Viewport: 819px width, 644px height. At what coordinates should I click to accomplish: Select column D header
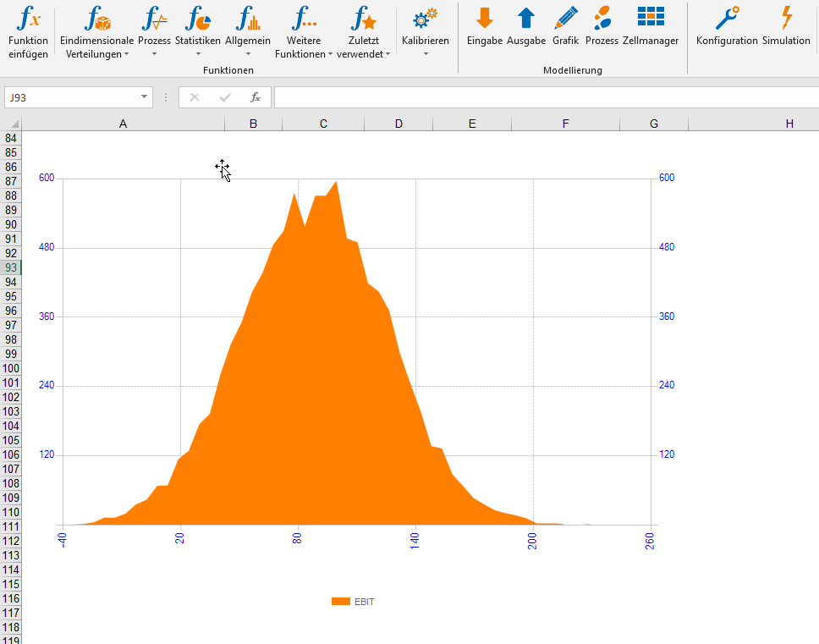coord(399,124)
